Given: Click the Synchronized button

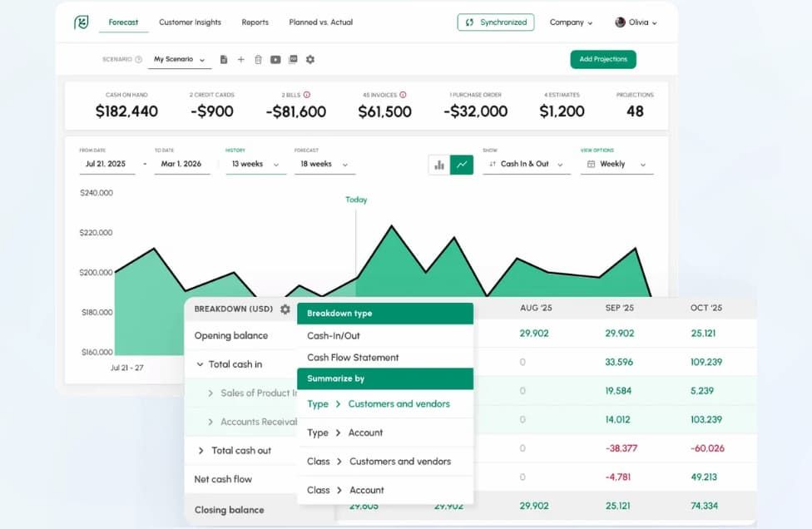Looking at the screenshot, I should (x=496, y=22).
